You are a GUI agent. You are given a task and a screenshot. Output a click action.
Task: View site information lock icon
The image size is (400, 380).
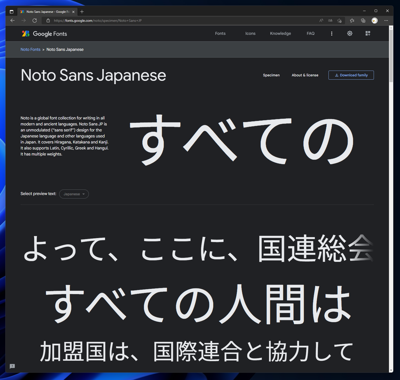point(48,21)
